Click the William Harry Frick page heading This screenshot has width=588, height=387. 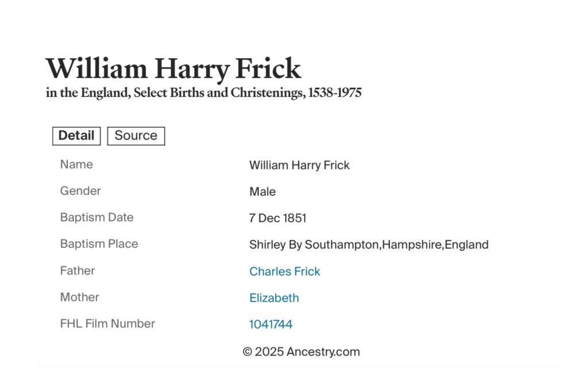coord(173,69)
